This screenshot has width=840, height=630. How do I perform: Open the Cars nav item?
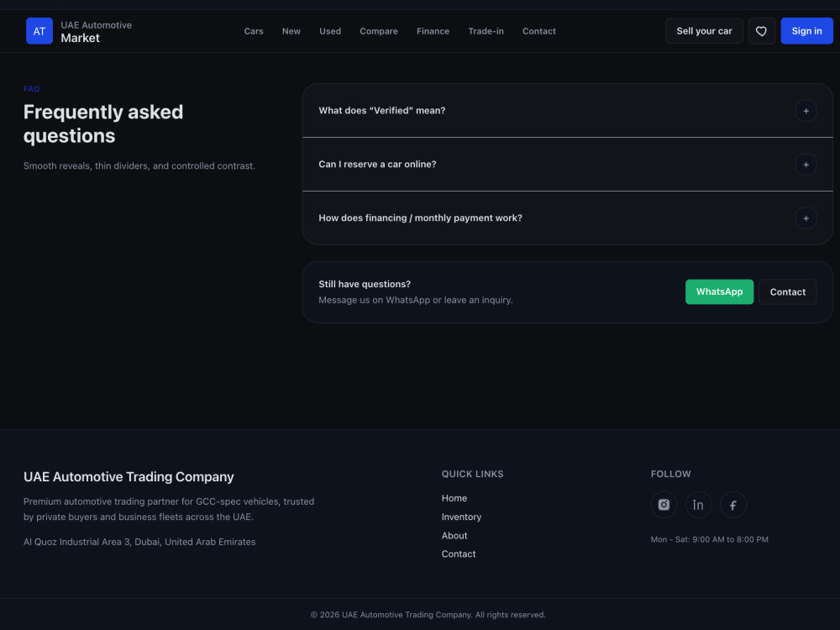(x=254, y=31)
